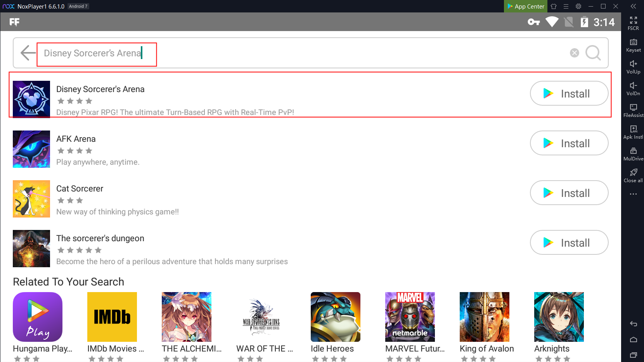This screenshot has width=644, height=362.
Task: Install Disney Sorcerer's Arena
Action: tap(569, 93)
